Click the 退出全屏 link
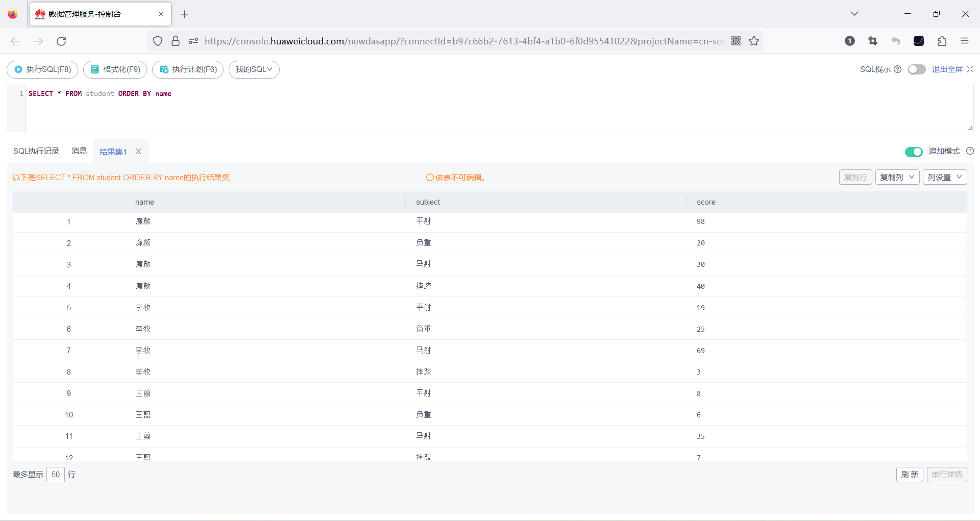Image resolution: width=980 pixels, height=521 pixels. pyautogui.click(x=947, y=69)
